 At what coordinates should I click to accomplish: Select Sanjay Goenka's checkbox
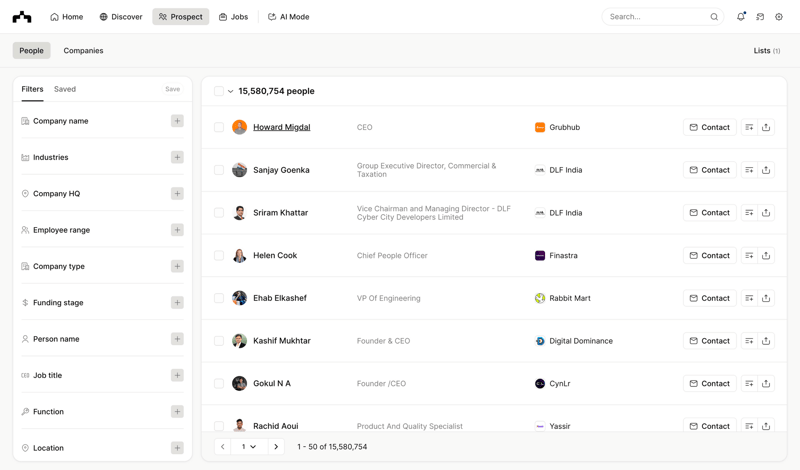coord(219,170)
